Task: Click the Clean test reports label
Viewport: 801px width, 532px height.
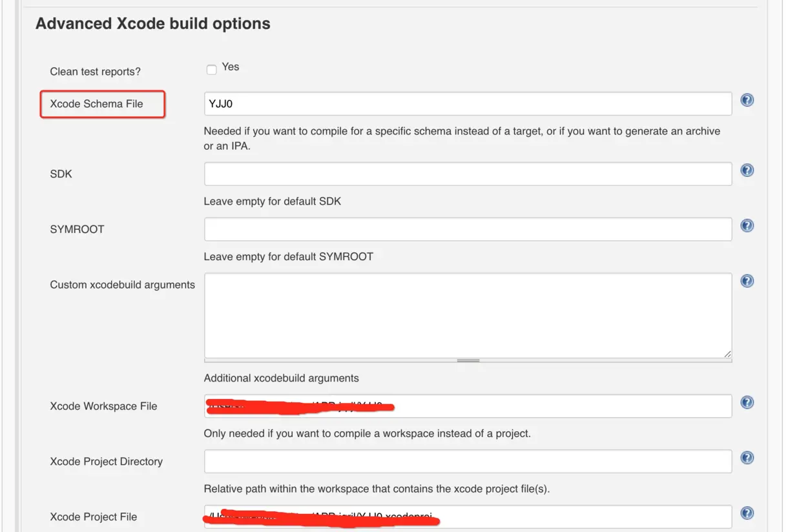Action: coord(95,72)
